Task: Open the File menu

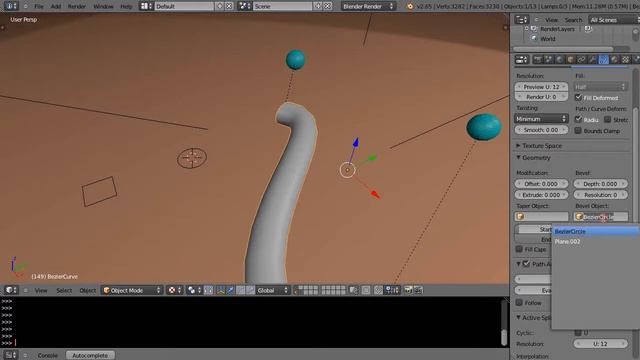Action: (39, 7)
